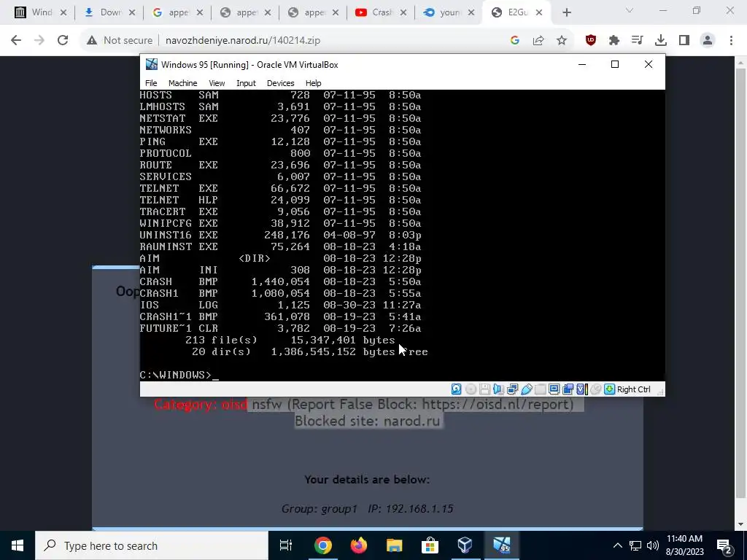Open the uBlock Origin extension icon

(591, 41)
